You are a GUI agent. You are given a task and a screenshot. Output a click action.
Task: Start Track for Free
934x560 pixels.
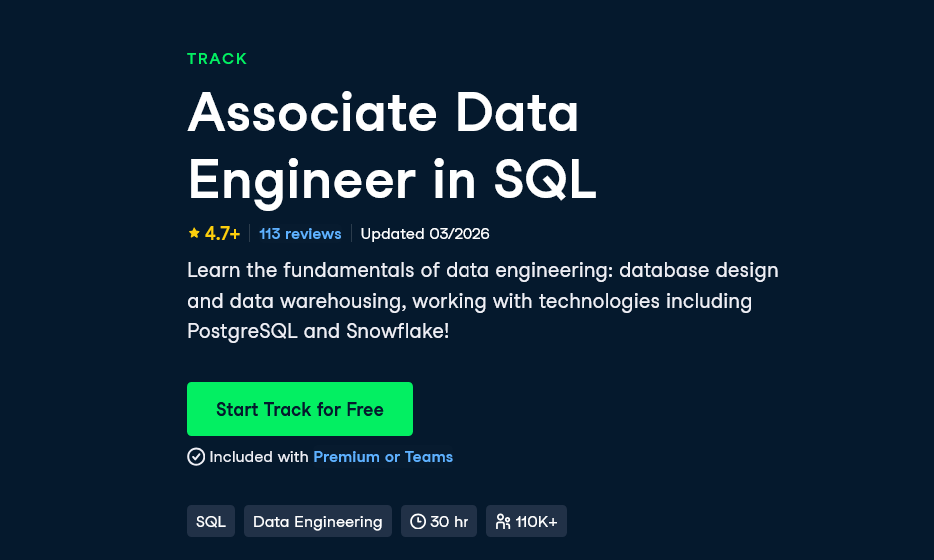tap(300, 409)
